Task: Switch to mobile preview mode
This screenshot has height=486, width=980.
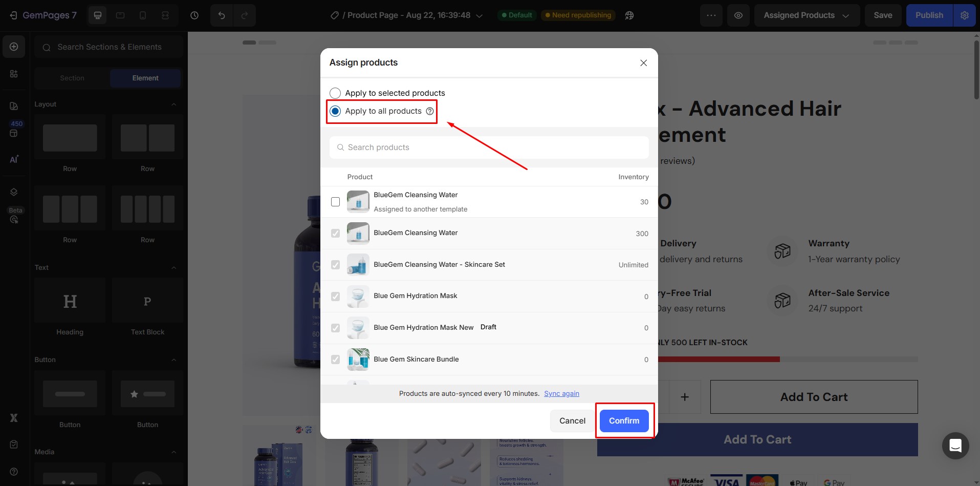Action: [143, 15]
